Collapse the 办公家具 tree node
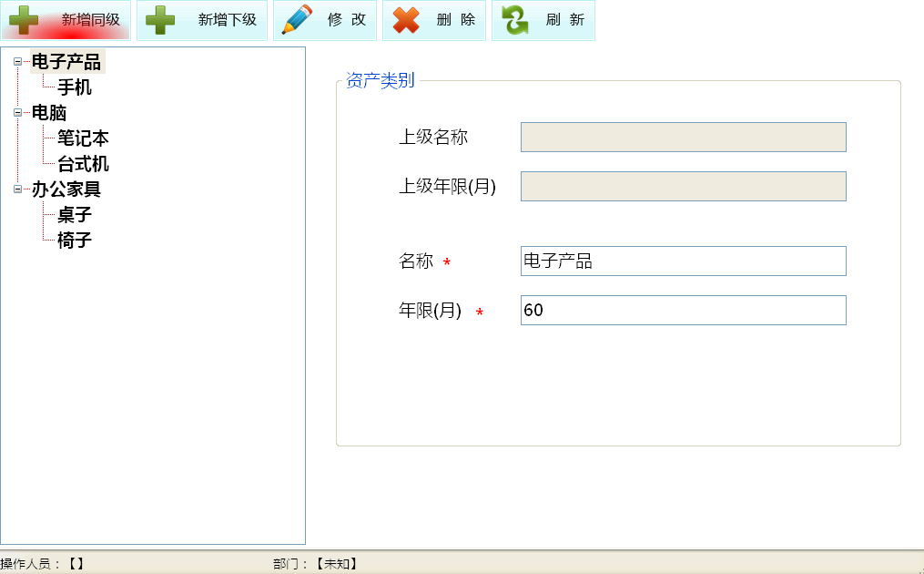The width and height of the screenshot is (924, 574). click(x=17, y=190)
